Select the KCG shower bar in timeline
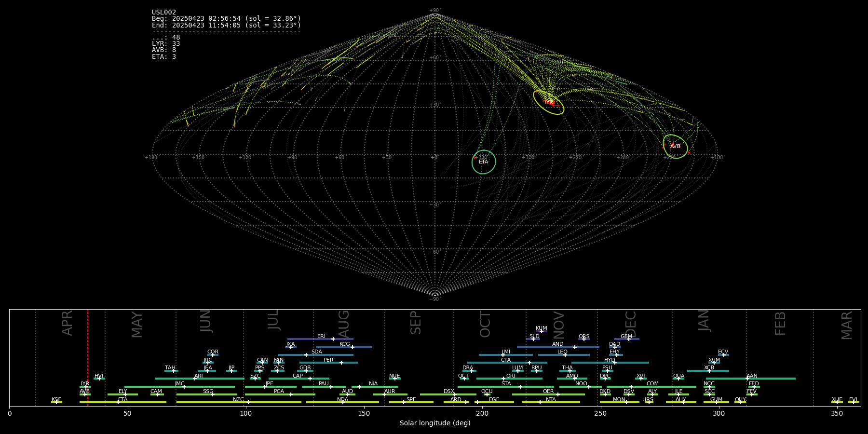 coord(344,347)
